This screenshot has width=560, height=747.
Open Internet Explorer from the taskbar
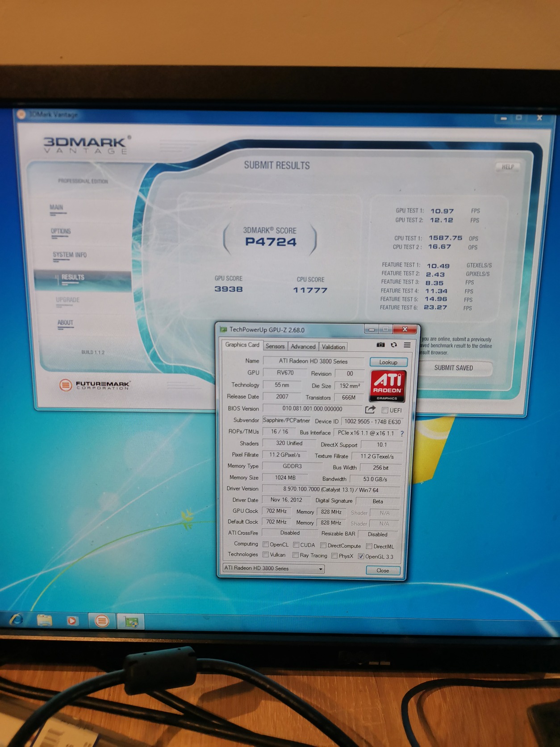pyautogui.click(x=17, y=620)
